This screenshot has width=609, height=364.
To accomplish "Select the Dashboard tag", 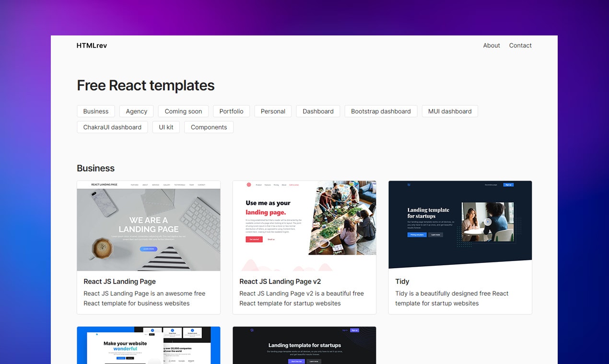I will tap(318, 111).
